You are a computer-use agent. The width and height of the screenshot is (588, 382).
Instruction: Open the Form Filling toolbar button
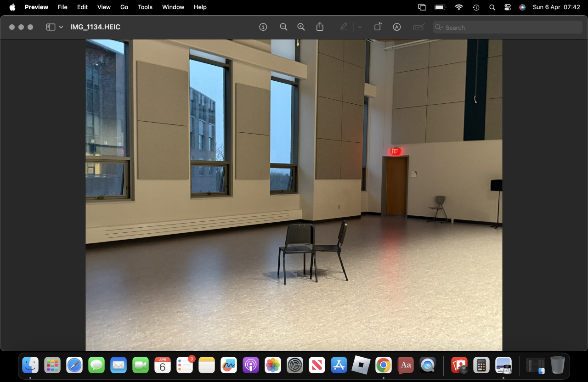click(418, 27)
